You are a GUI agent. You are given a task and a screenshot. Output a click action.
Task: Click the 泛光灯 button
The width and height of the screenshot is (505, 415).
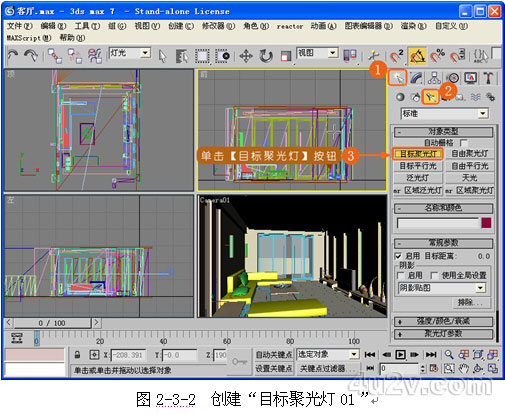tap(418, 178)
